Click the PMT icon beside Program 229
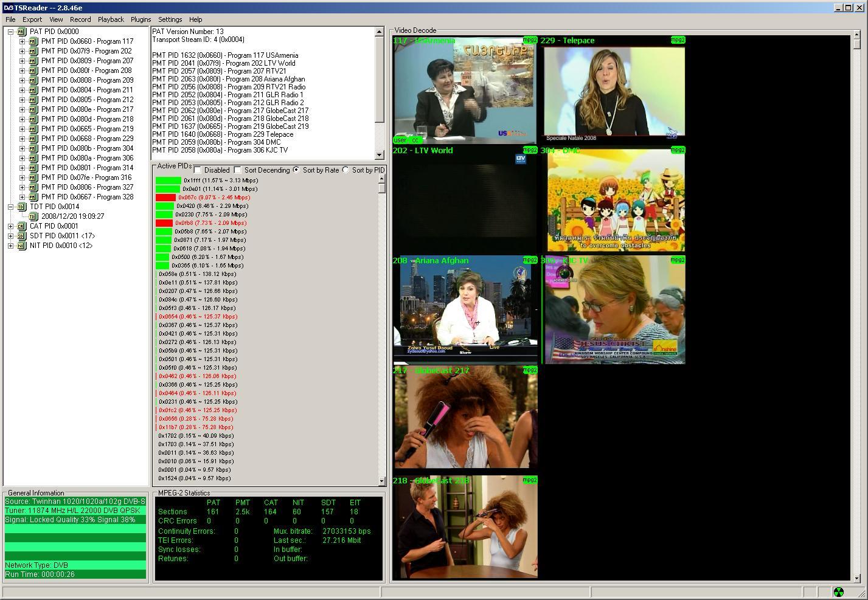 click(x=33, y=139)
